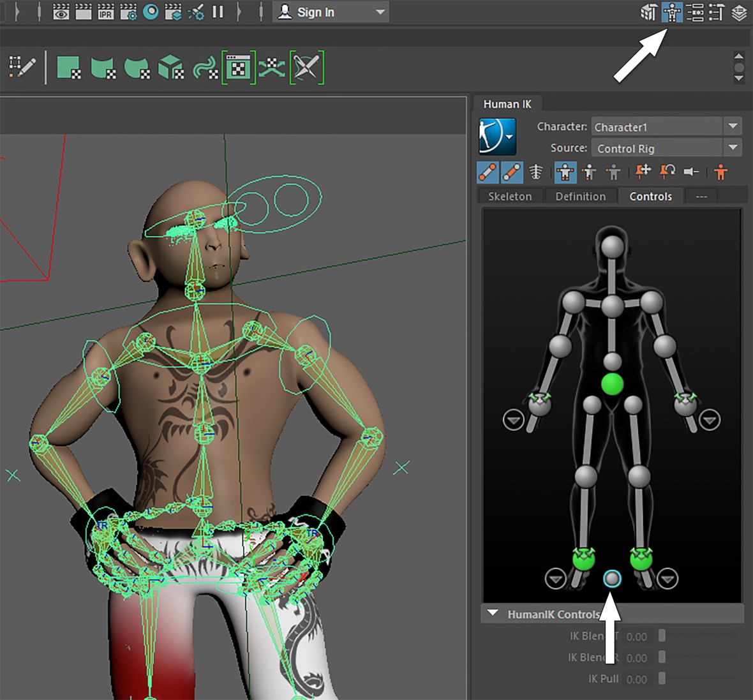
Task: Click the Pin Rotation icon
Action: [667, 172]
